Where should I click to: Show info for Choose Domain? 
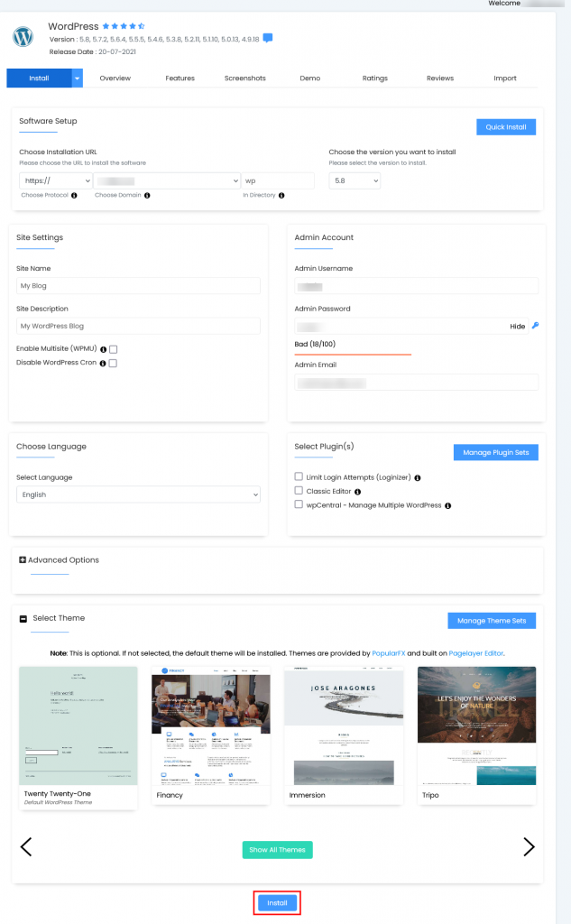coord(147,196)
